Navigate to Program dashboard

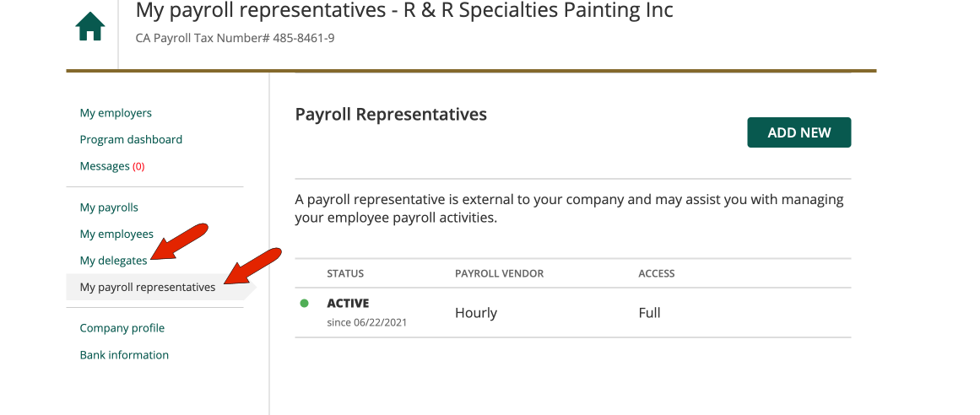(x=131, y=139)
